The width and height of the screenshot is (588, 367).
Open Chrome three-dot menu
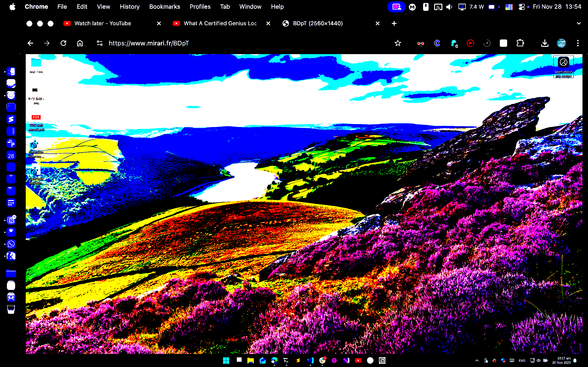[x=578, y=43]
